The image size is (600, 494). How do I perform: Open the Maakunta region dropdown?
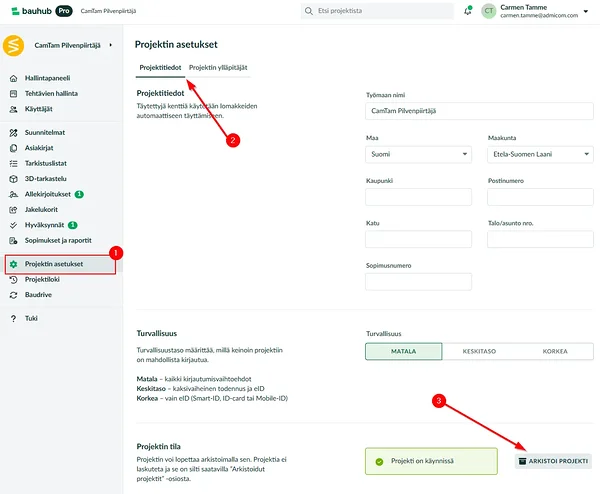(x=540, y=154)
